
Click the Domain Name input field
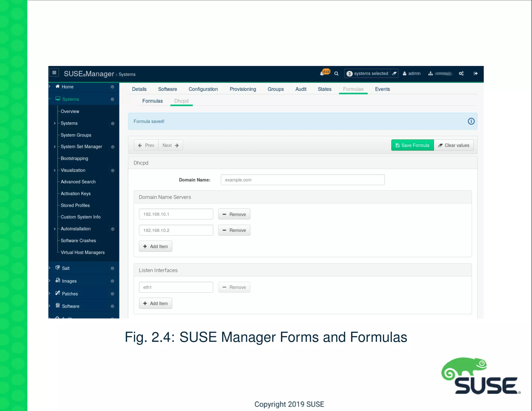tap(303, 180)
